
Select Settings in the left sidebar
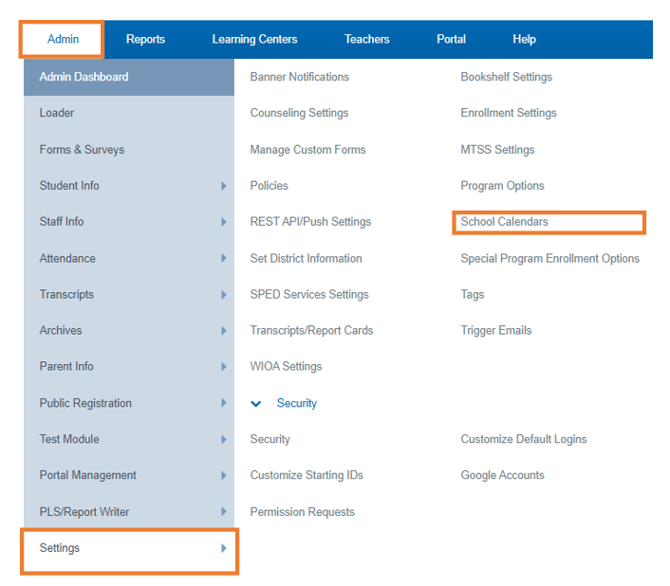point(60,548)
